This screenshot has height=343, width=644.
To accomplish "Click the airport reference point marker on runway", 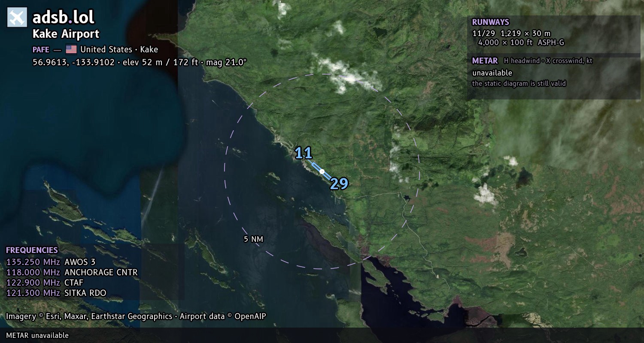I will pyautogui.click(x=322, y=171).
